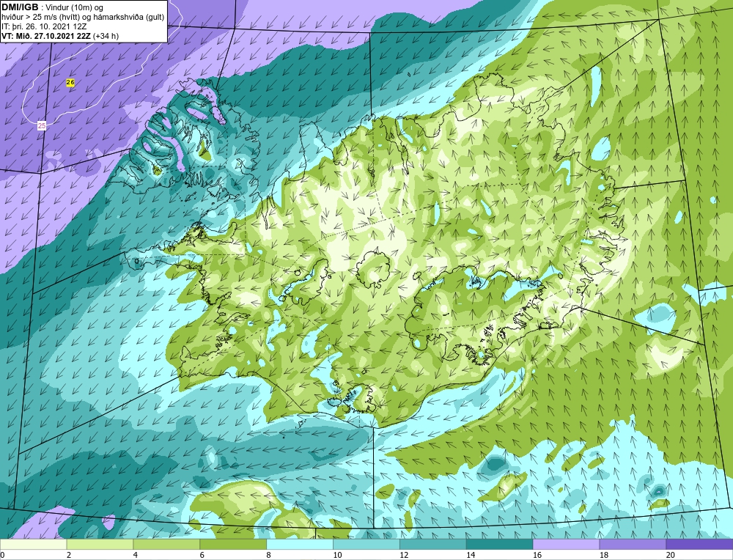Click the medium purple 18–20 legend swatch
The image size is (733, 560).
click(633, 545)
